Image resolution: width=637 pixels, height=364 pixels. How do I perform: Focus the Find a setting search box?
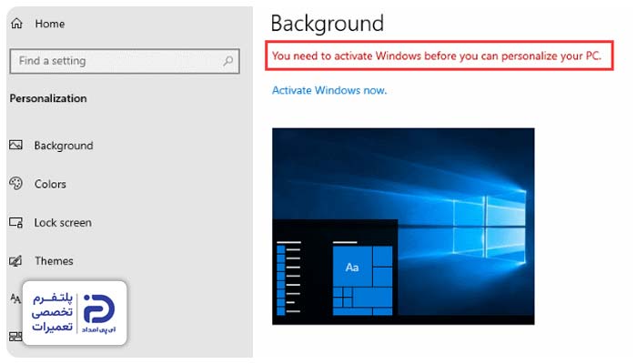(125, 61)
